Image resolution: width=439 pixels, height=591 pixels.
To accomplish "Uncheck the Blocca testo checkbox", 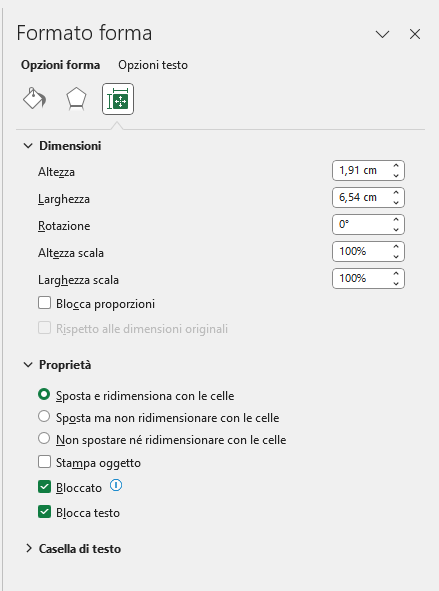I will pos(44,512).
